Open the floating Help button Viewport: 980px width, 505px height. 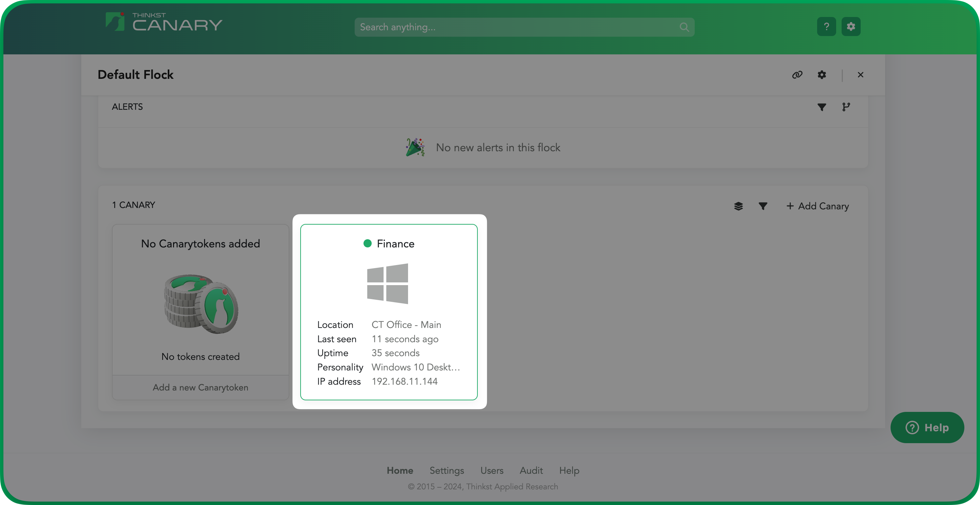pyautogui.click(x=927, y=428)
